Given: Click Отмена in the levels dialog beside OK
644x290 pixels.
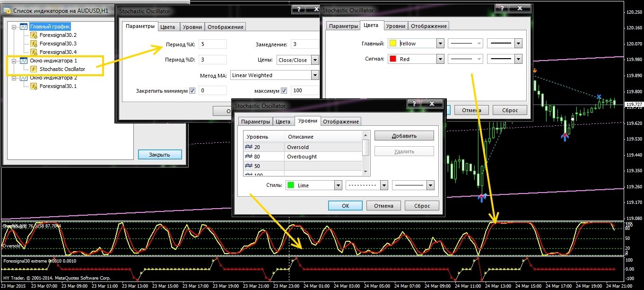Looking at the screenshot, I should point(383,206).
